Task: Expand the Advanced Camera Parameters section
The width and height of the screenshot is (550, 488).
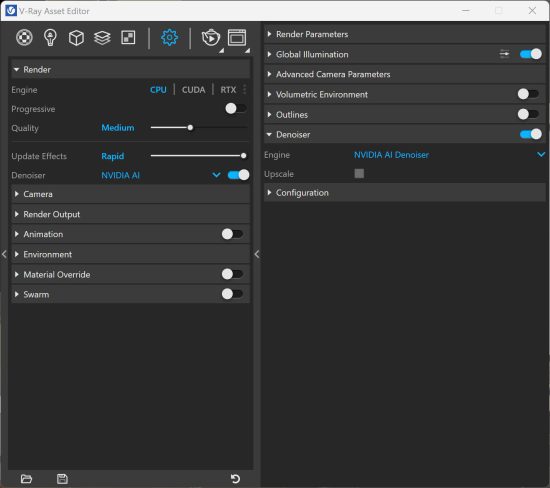Action: tap(405, 74)
